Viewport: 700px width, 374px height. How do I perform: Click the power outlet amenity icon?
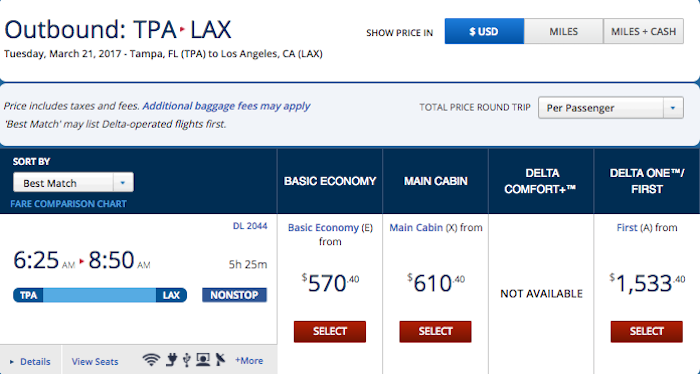tap(171, 360)
